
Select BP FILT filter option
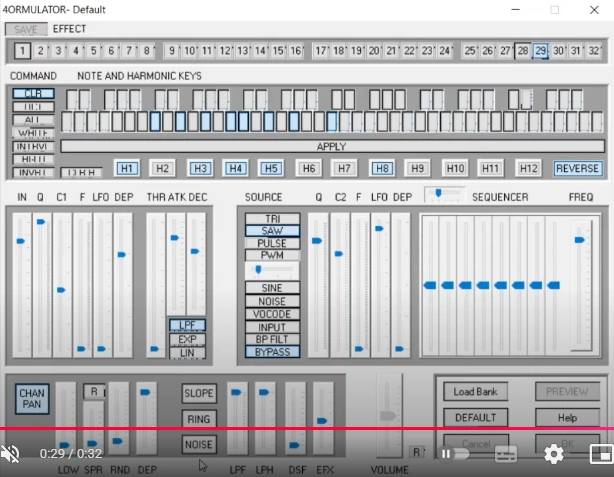(x=273, y=339)
